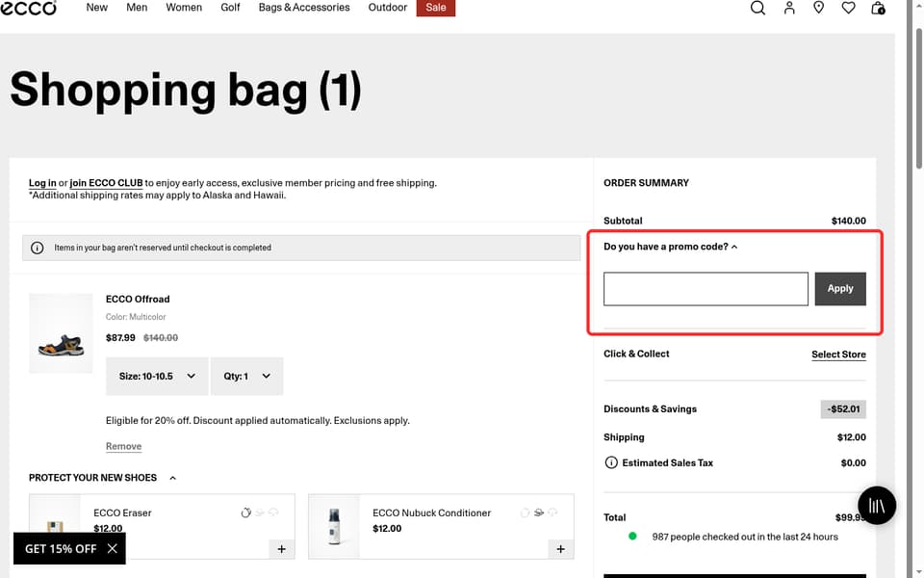924x578 pixels.
Task: Open the Women menu
Action: 184,8
